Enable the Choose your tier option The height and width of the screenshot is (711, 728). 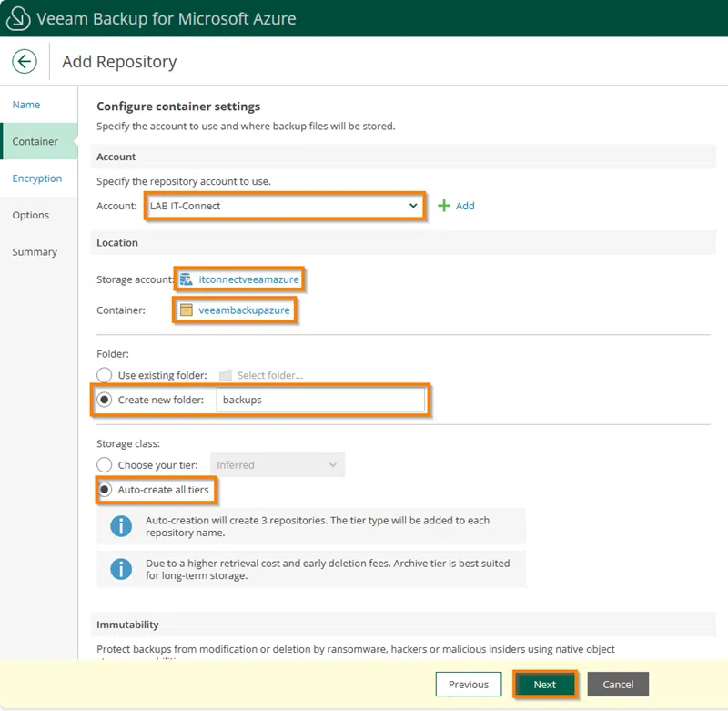[105, 465]
